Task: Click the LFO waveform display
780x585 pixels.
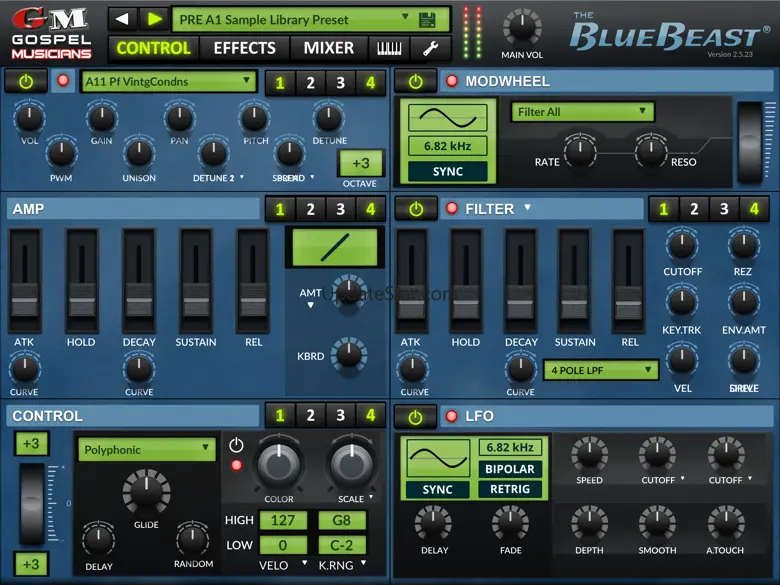Action: tap(438, 459)
